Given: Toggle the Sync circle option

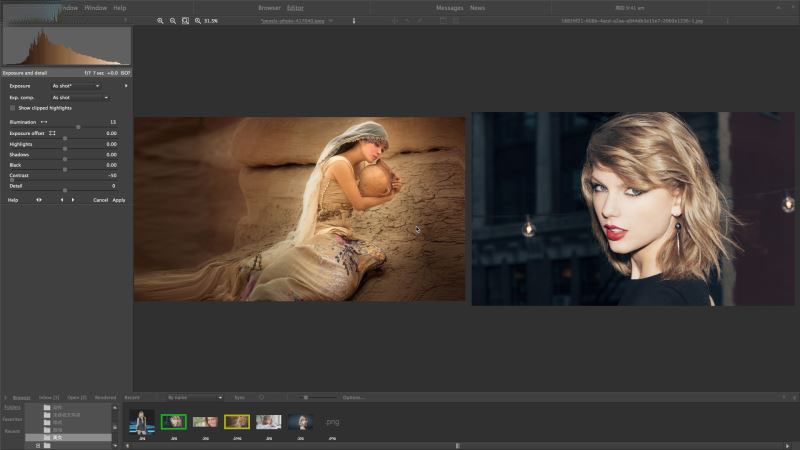Looking at the screenshot, I should 261,397.
